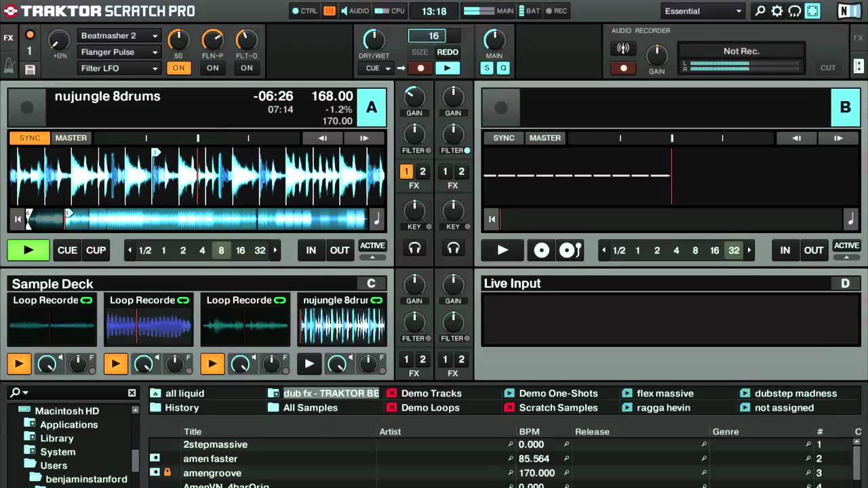Toggle Filter LFO effect ON button

[246, 68]
